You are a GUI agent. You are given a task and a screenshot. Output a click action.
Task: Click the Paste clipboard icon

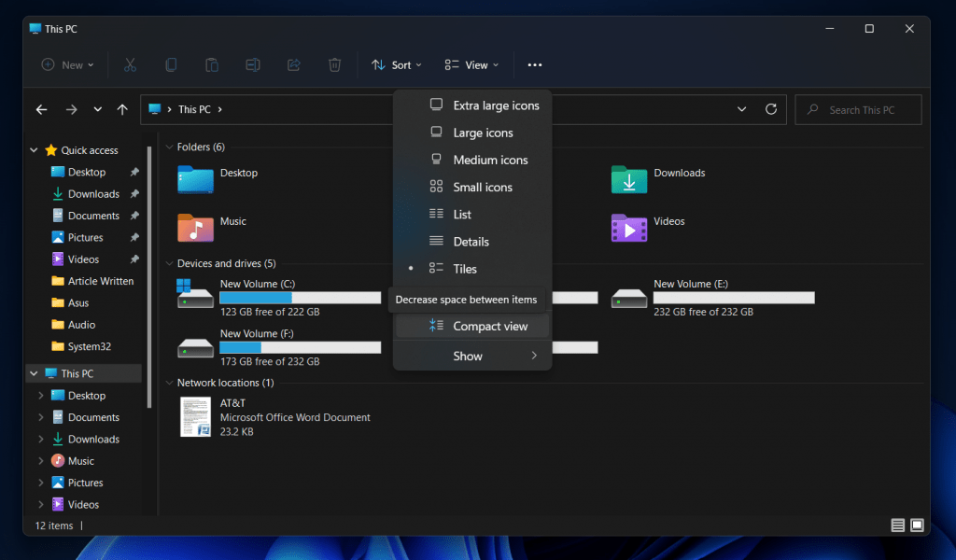(x=212, y=65)
